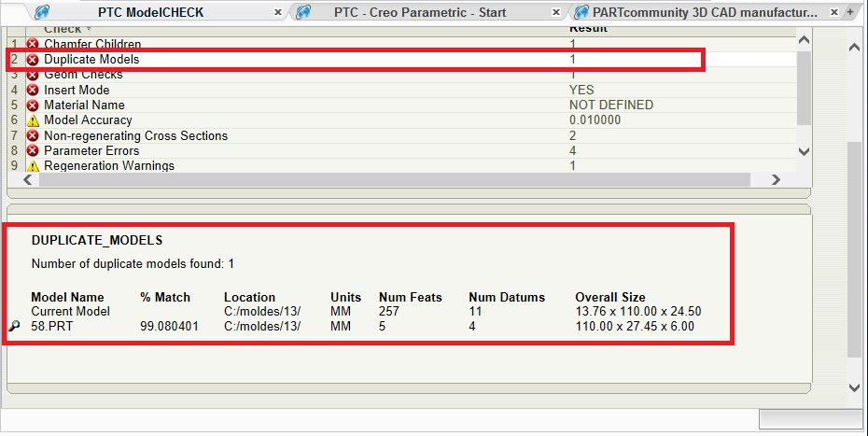Screen dimensions: 868x436
Task: Click the error icon beside Non-regenerating Cross Sections
Action: pos(33,135)
